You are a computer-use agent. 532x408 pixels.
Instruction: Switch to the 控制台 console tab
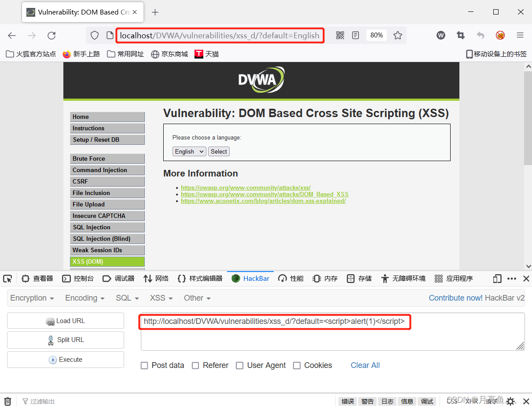(x=78, y=279)
